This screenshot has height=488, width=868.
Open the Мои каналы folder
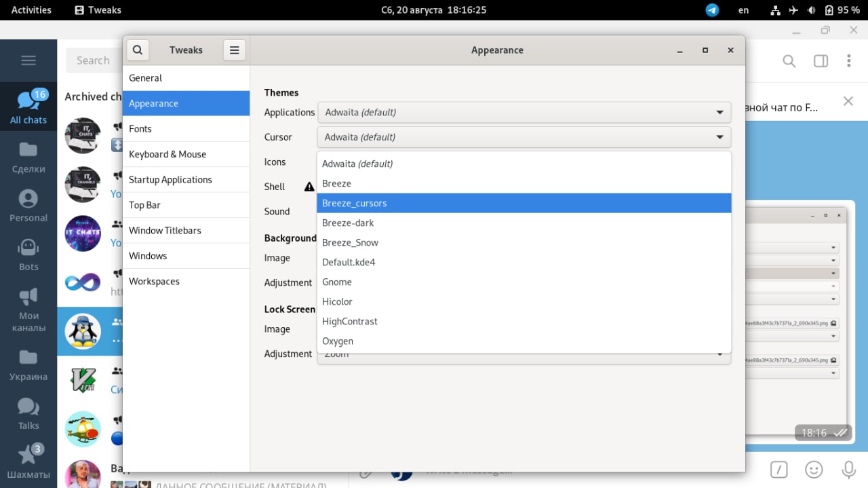pyautogui.click(x=28, y=309)
